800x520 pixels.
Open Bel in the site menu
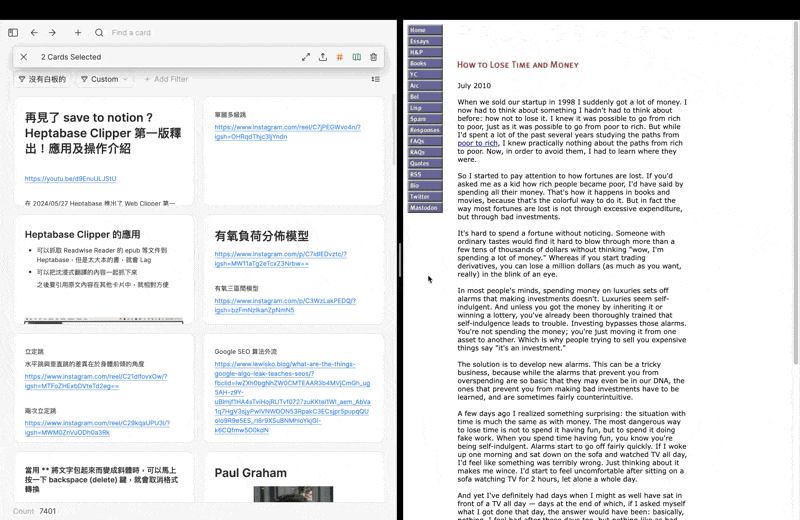[x=425, y=96]
